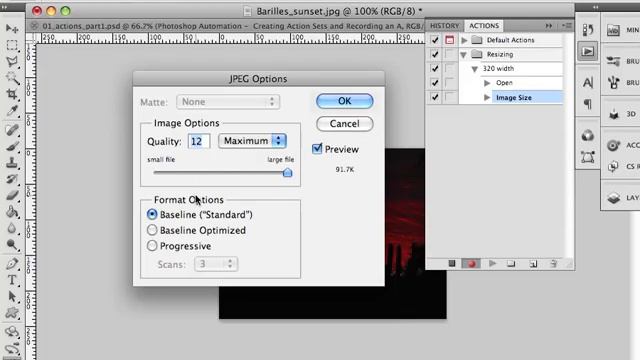Click the quality slider handle
Screen dimensions: 640x360
[x=287, y=173]
